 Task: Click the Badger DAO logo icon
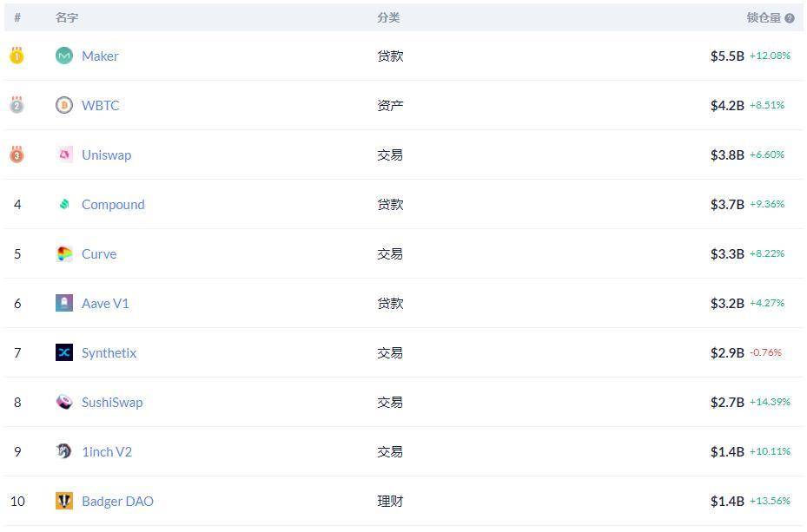(x=64, y=501)
